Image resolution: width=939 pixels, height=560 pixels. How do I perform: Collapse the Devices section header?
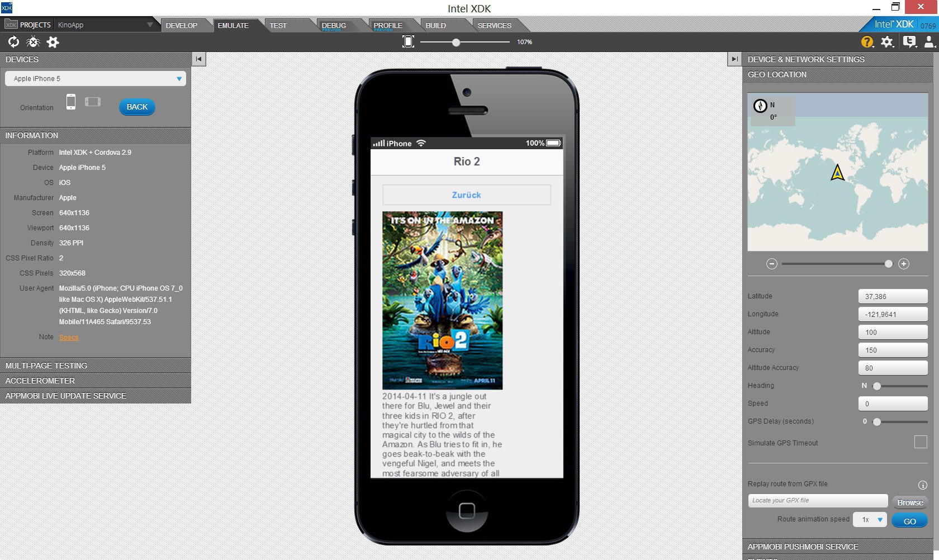coord(96,59)
